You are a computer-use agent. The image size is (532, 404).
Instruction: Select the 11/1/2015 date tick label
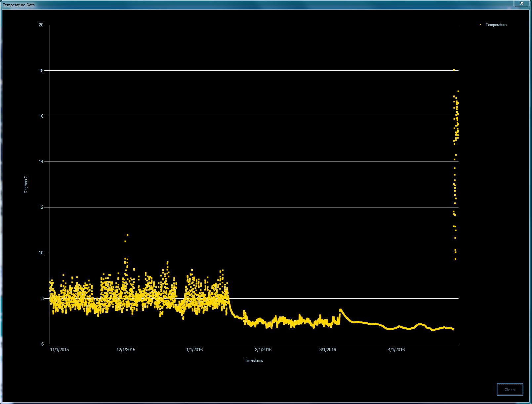60,349
